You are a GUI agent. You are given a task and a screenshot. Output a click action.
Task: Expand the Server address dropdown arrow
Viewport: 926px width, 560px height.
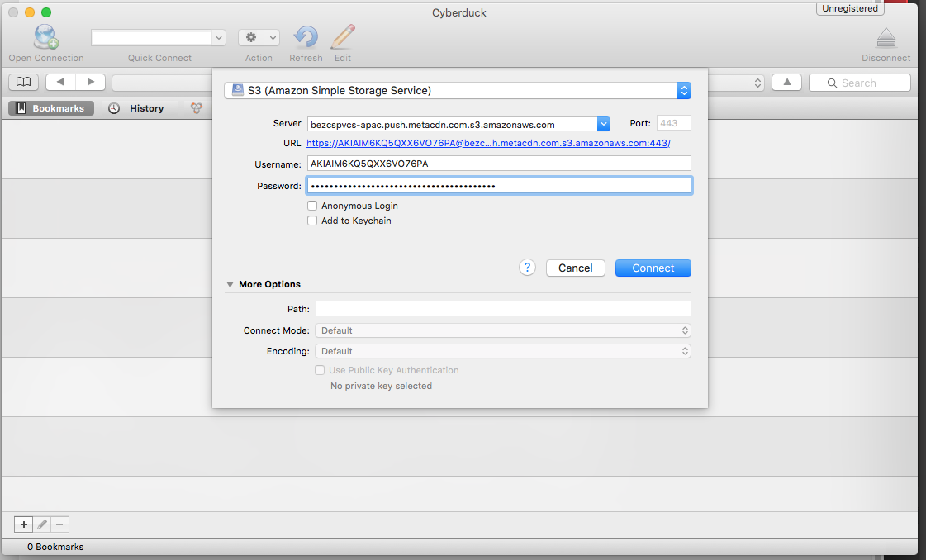pyautogui.click(x=604, y=124)
